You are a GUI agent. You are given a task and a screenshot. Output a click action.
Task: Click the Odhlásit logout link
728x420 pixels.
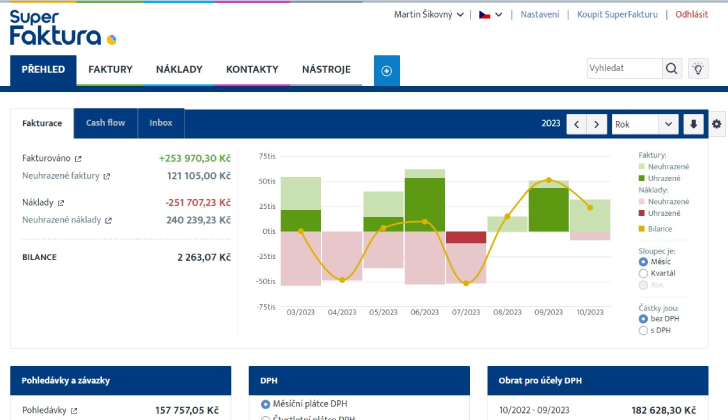tap(691, 15)
